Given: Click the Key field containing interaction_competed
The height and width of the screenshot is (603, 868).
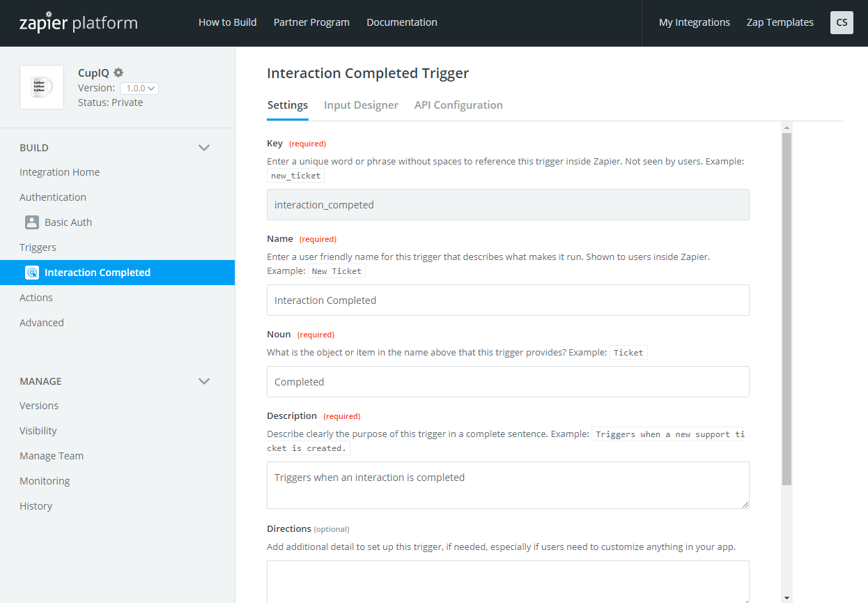Looking at the screenshot, I should click(x=508, y=205).
